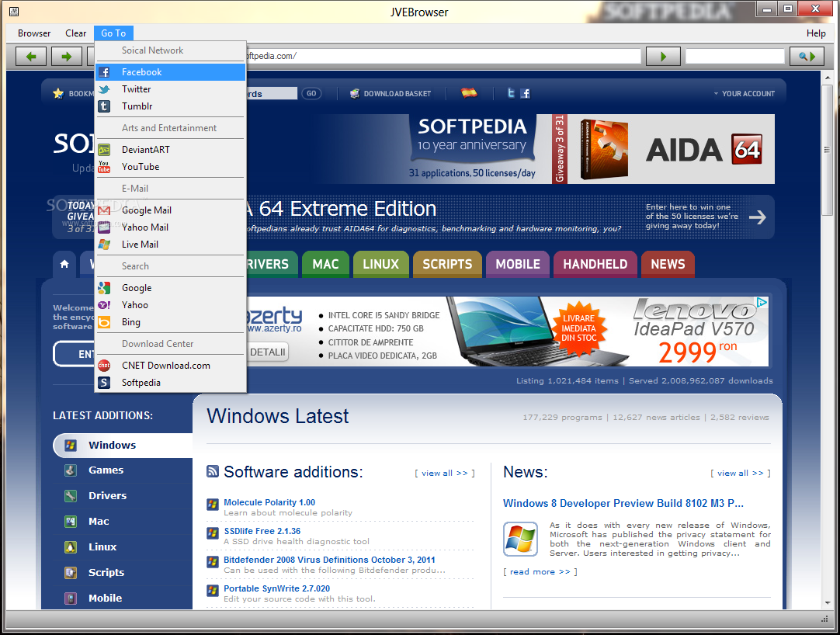Click the green Go play button
Viewport: 840px width, 635px height.
click(x=663, y=56)
